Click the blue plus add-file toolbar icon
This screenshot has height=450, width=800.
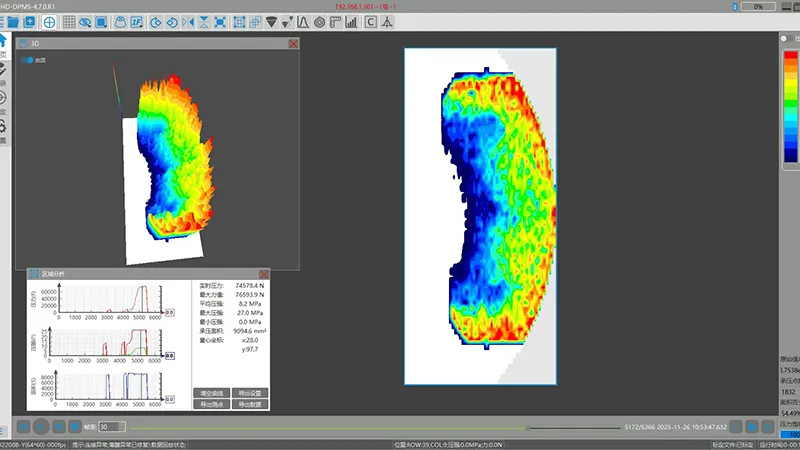coord(30,22)
